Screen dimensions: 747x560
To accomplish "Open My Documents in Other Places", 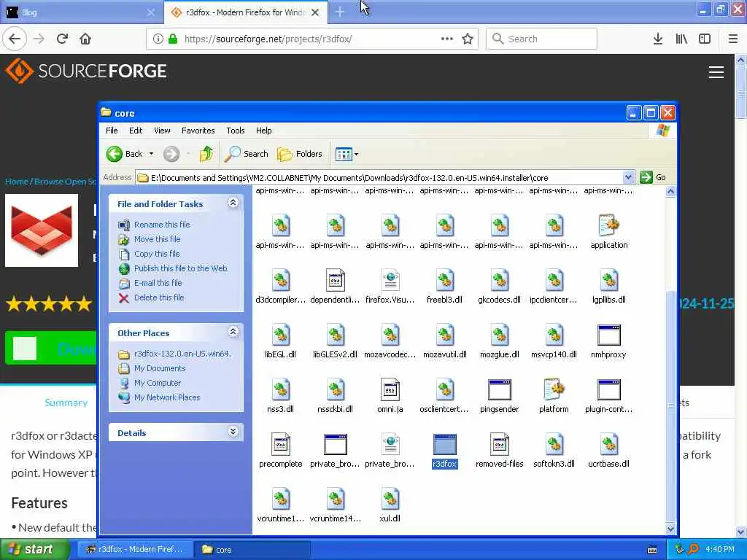I will coord(160,368).
